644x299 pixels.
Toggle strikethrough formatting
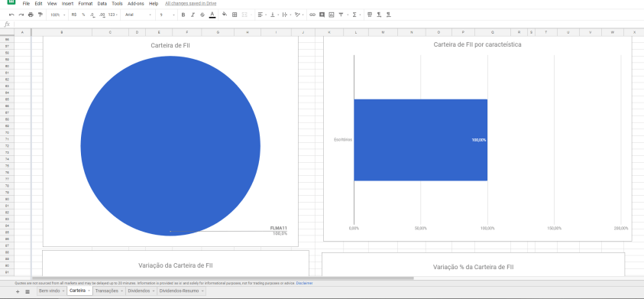point(202,15)
